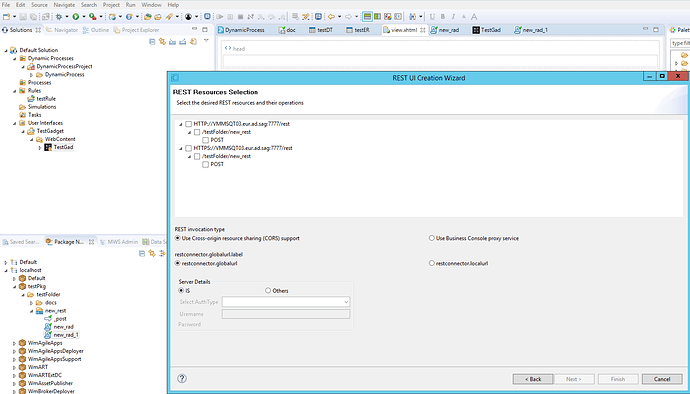Click the Bold formatting icon

(x=443, y=17)
